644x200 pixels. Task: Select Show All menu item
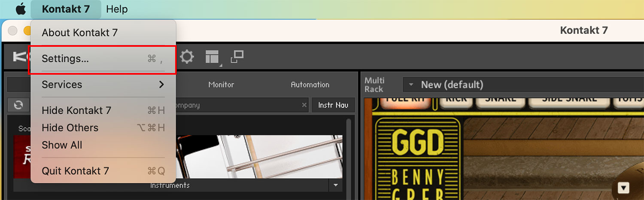pos(103,145)
